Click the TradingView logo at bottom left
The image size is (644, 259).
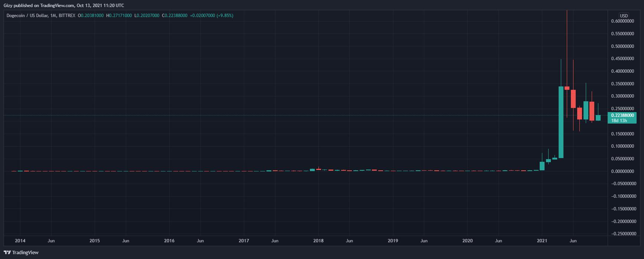tap(21, 252)
